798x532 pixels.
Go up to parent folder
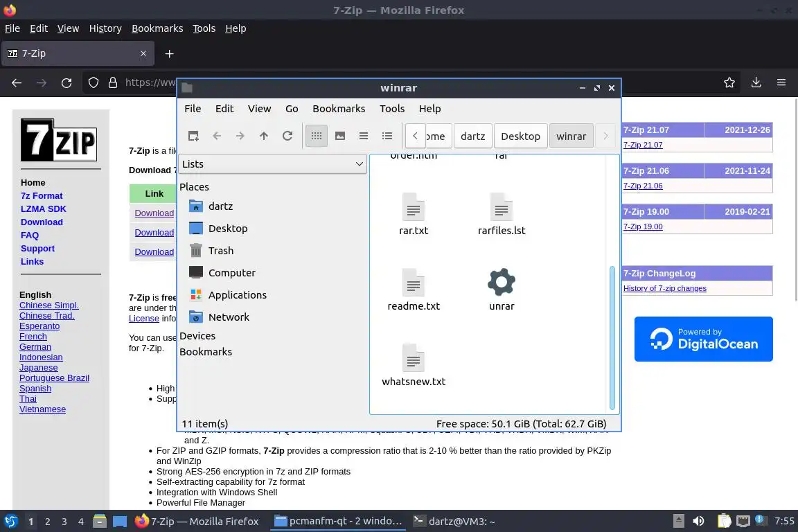click(x=264, y=136)
